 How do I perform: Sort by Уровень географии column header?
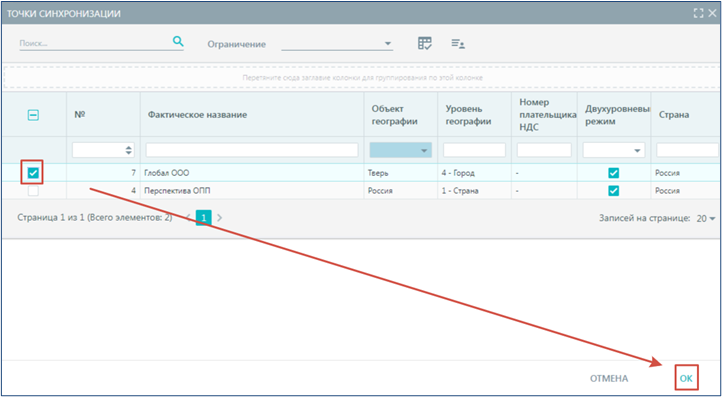(468, 115)
